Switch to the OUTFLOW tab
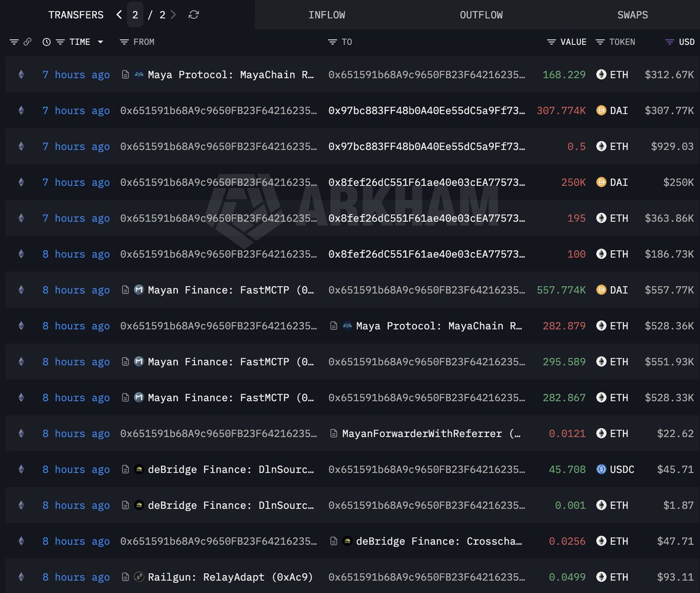This screenshot has width=700, height=593. coord(481,15)
